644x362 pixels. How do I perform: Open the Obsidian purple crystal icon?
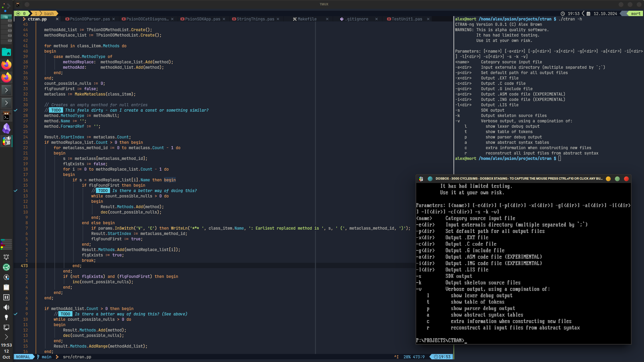[6, 128]
